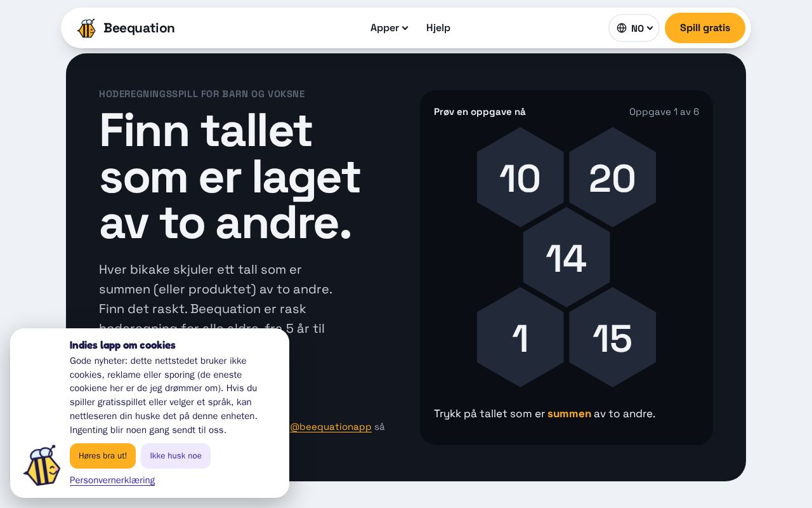This screenshot has width=812, height=508.
Task: Click the 'Indies lapp om cookies' title
Action: point(122,345)
